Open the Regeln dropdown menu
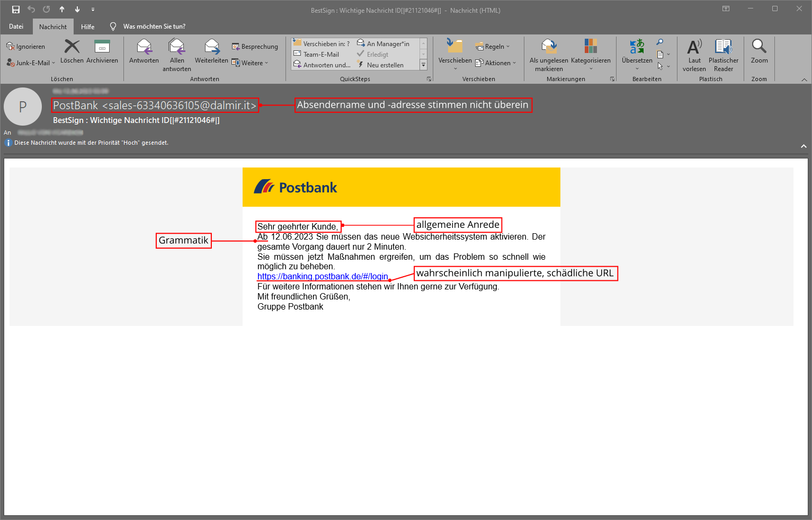 (493, 47)
